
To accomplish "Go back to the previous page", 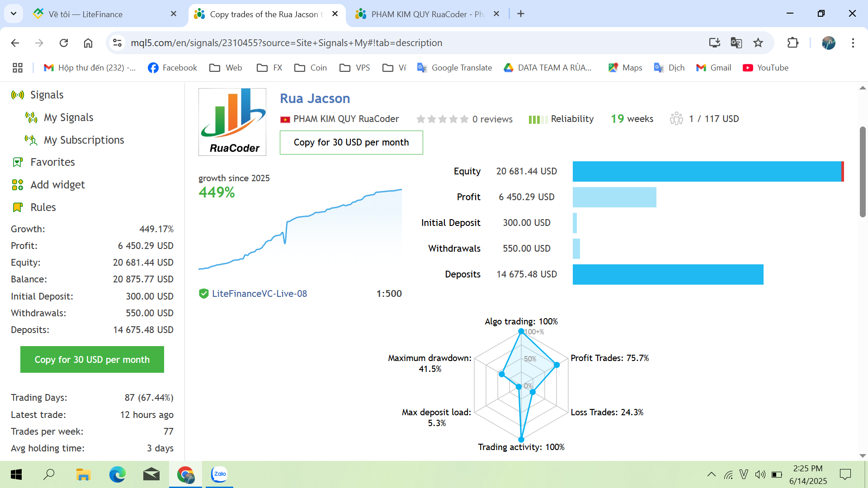I will pyautogui.click(x=15, y=43).
